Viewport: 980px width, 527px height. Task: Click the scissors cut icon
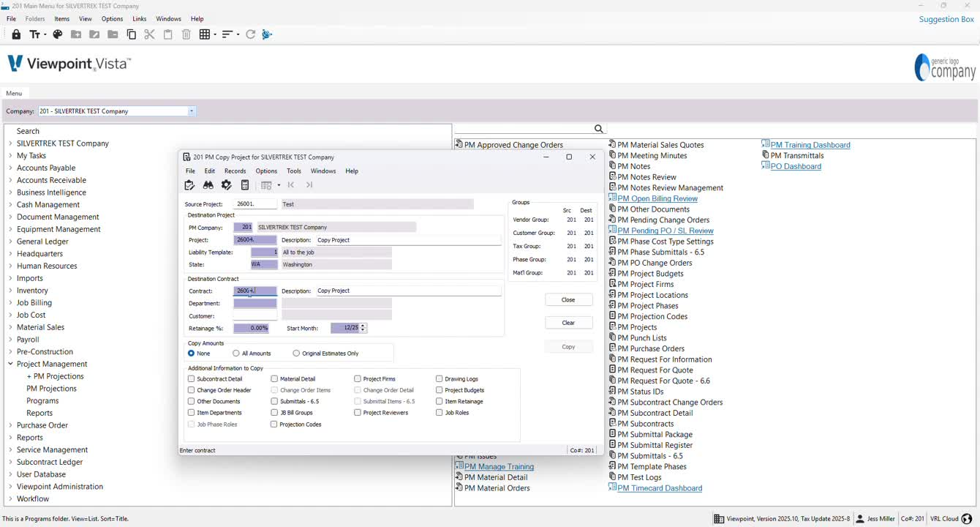pos(149,34)
